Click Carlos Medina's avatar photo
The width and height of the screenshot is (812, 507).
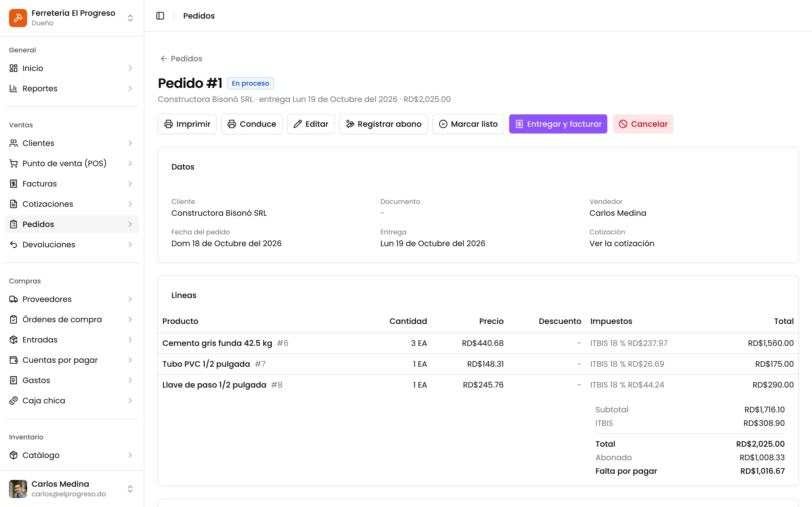(x=18, y=489)
